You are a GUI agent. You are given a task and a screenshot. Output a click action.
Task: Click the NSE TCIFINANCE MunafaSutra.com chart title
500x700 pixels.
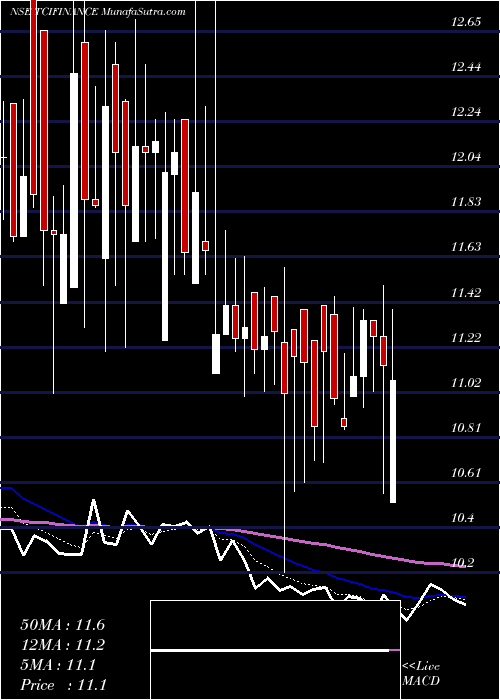click(x=98, y=12)
